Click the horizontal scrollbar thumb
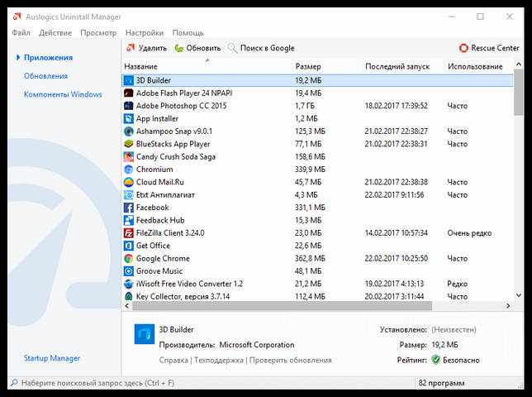The image size is (532, 397). pos(283,306)
